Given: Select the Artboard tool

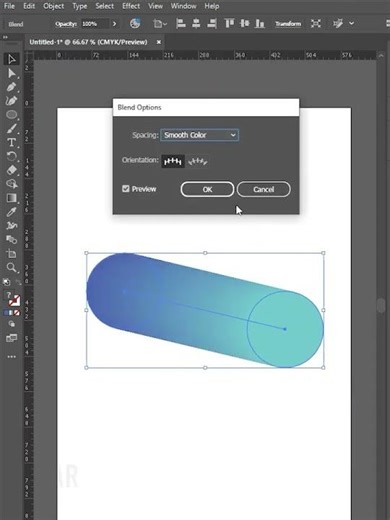Looking at the screenshot, I should (x=11, y=254).
